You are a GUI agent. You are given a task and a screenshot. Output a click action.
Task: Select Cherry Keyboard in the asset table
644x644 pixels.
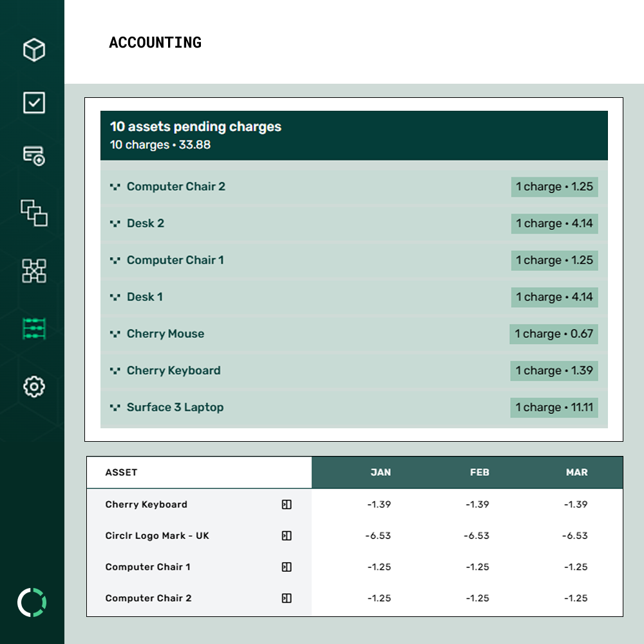[x=146, y=504]
